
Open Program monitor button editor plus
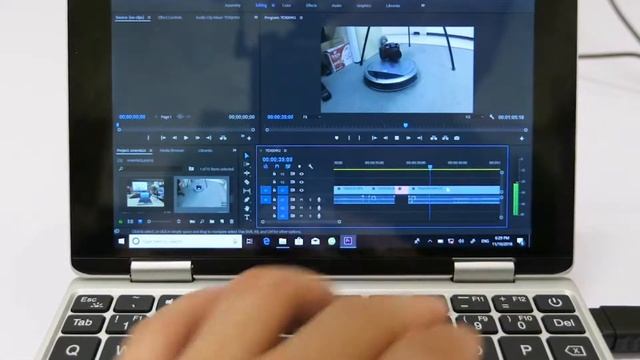pos(522,139)
